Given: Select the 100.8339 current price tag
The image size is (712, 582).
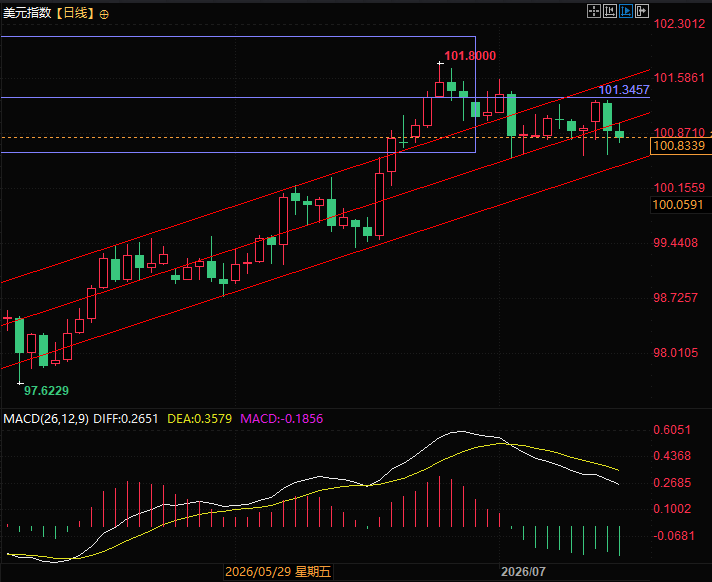Looking at the screenshot, I should pyautogui.click(x=679, y=146).
